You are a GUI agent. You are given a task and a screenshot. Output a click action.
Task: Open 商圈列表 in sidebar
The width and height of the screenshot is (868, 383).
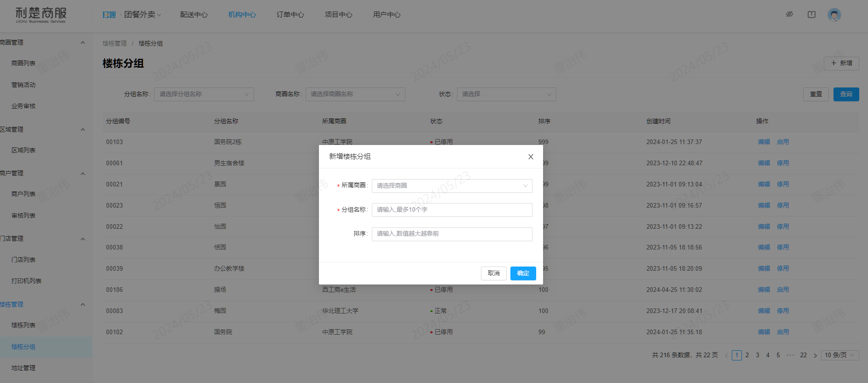click(23, 63)
